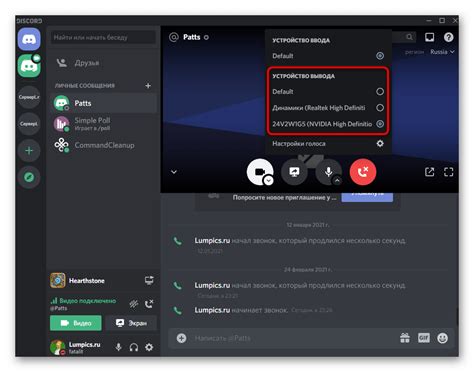Open user settings gear near Lumpics.ru

click(x=149, y=347)
